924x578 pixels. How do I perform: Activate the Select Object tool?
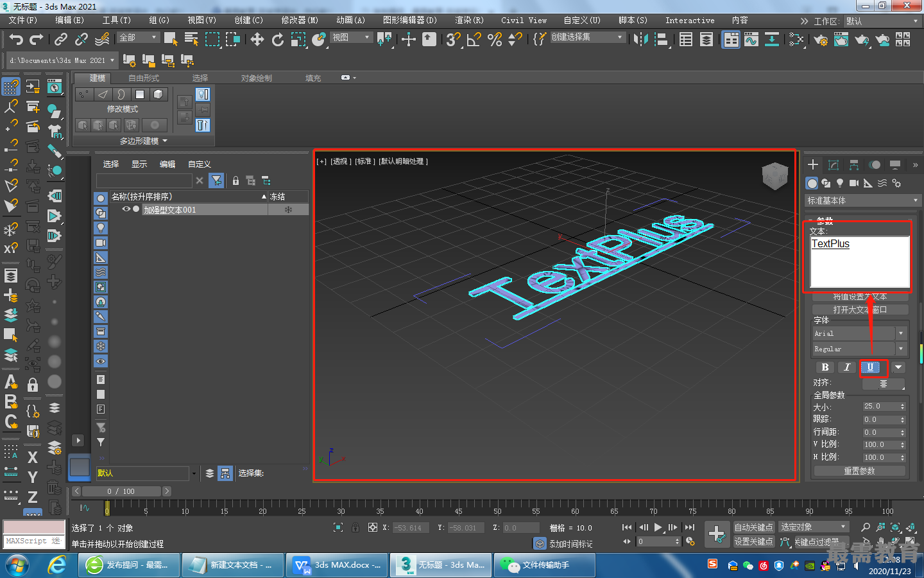coord(171,40)
